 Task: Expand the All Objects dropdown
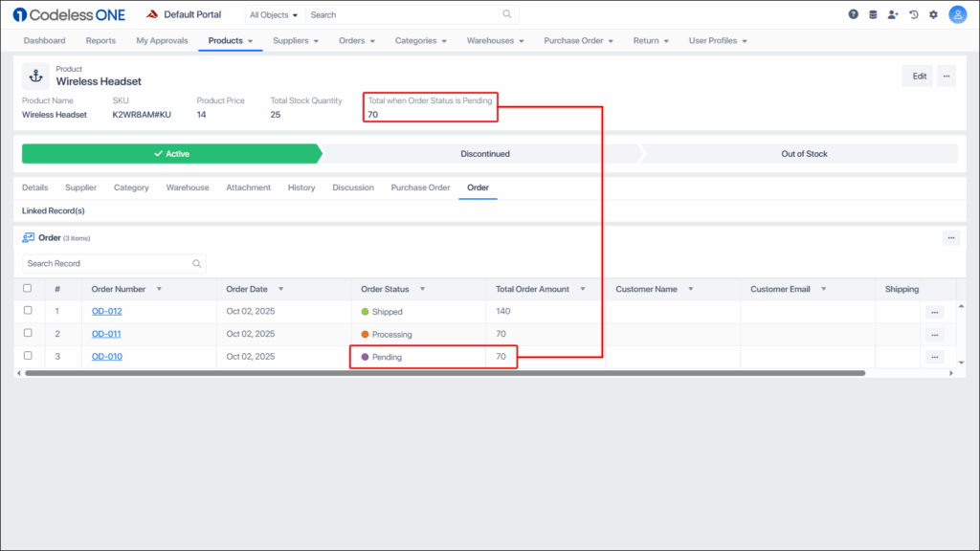[x=274, y=15]
